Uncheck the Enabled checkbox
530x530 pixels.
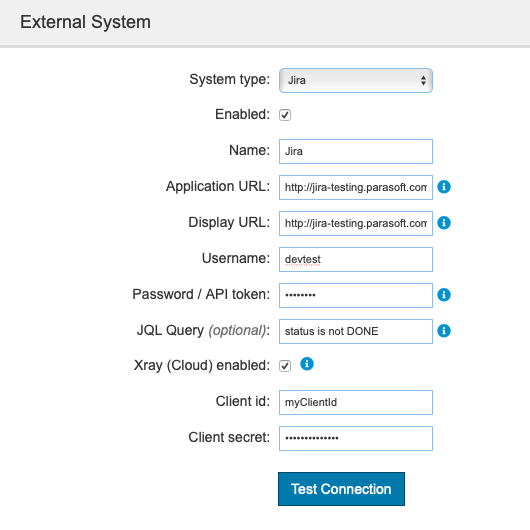pyautogui.click(x=285, y=115)
